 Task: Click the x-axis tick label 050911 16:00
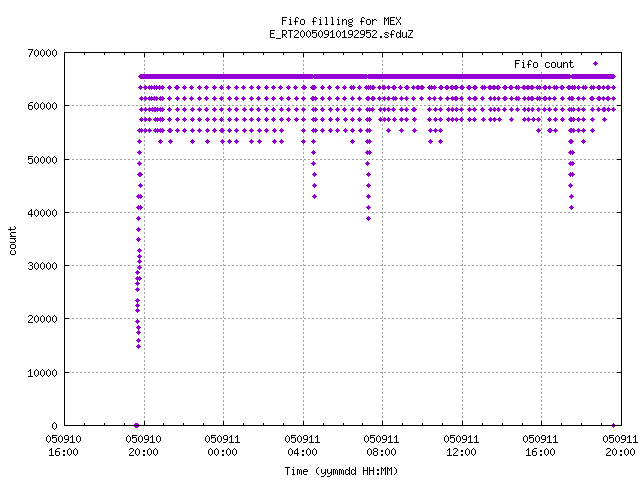(540, 446)
